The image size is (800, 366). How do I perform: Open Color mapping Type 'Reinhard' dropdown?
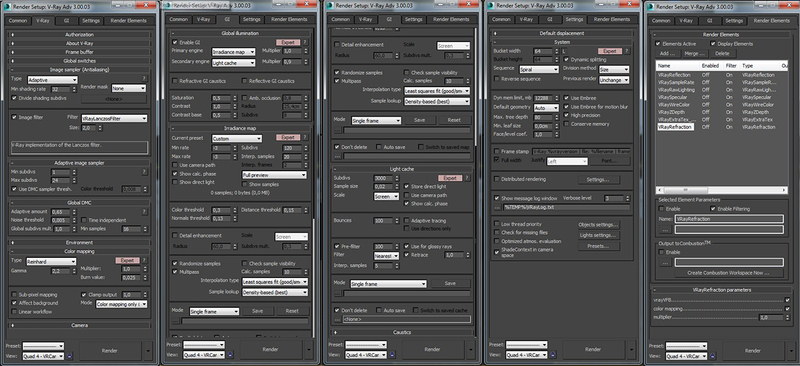tap(51, 261)
